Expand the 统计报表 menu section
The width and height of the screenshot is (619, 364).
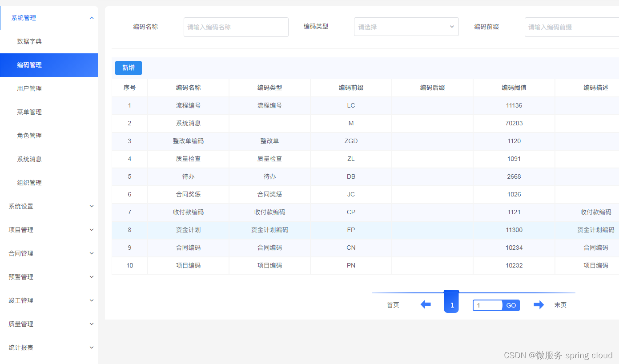pos(49,348)
